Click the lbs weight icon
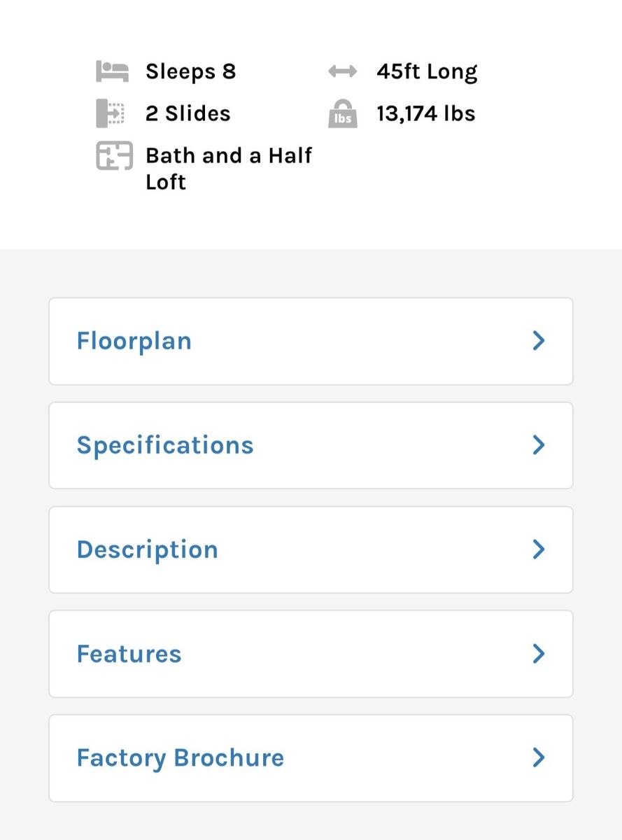 (343, 114)
